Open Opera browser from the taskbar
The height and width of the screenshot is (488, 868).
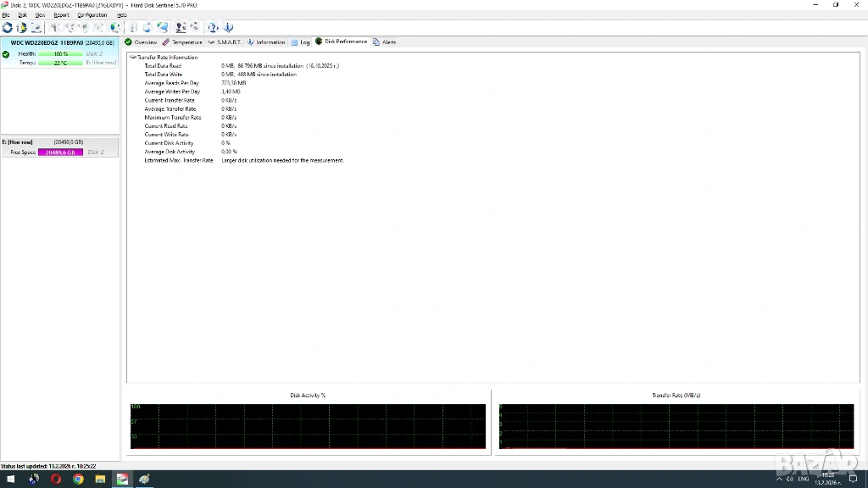coord(56,480)
